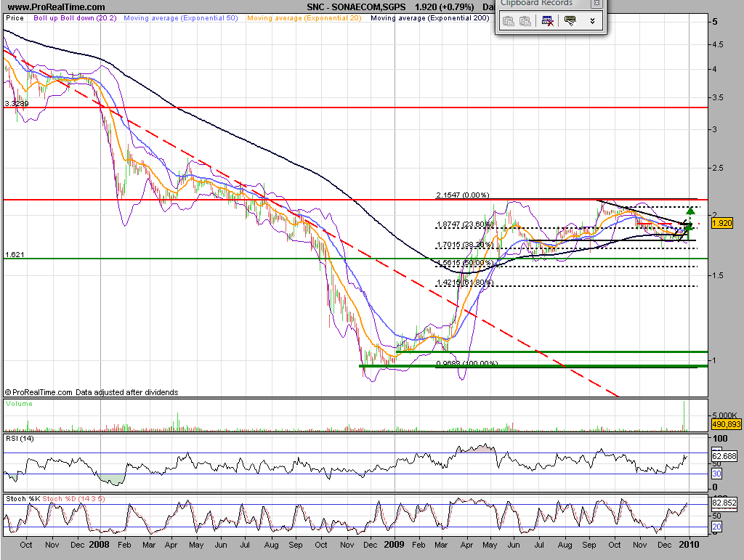Select the Boll up Boll down indicator label
The height and width of the screenshot is (560, 744).
coord(75,17)
